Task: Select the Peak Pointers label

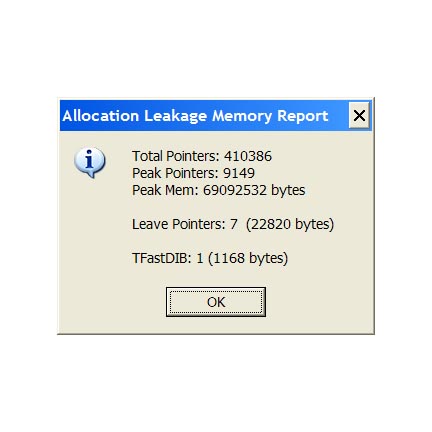Action: tap(175, 173)
